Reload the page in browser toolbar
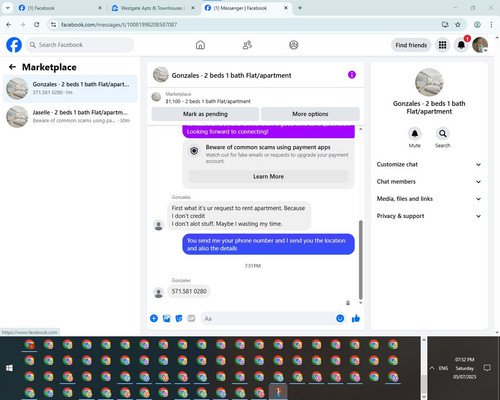 pos(37,25)
